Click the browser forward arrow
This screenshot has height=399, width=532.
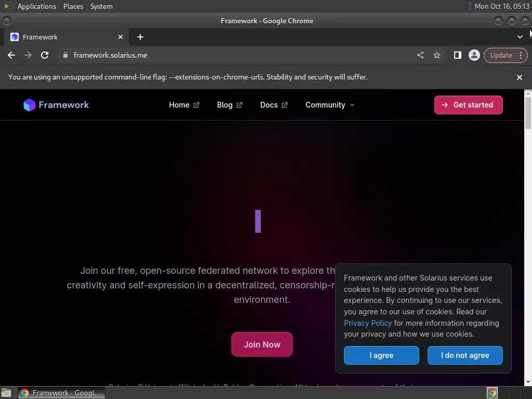pyautogui.click(x=28, y=55)
